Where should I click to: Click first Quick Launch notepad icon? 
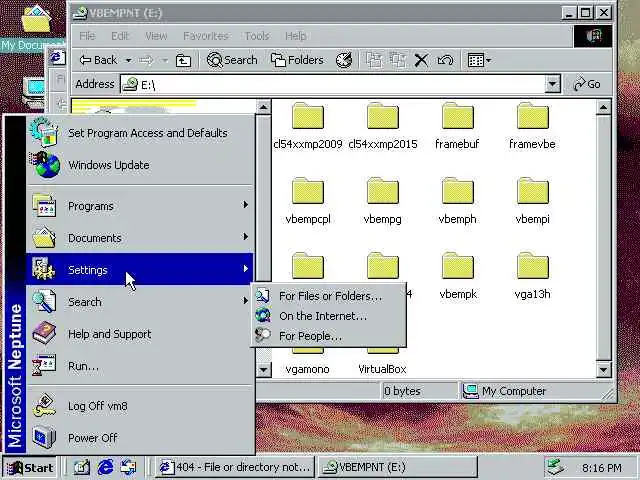coord(81,467)
